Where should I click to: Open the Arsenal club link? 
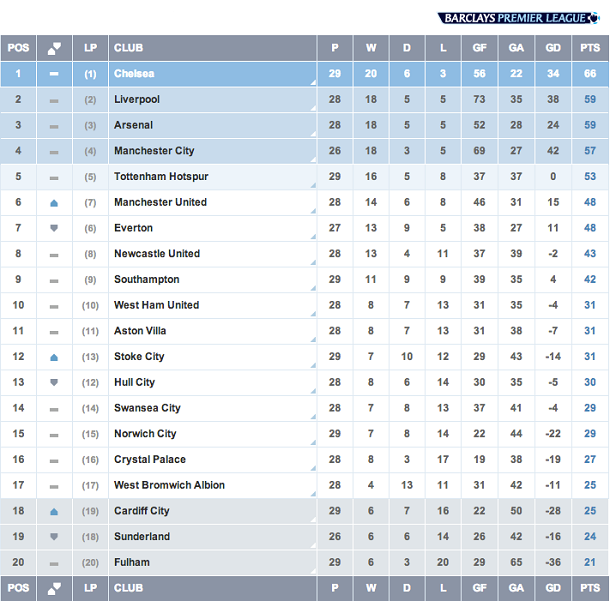pos(133,125)
